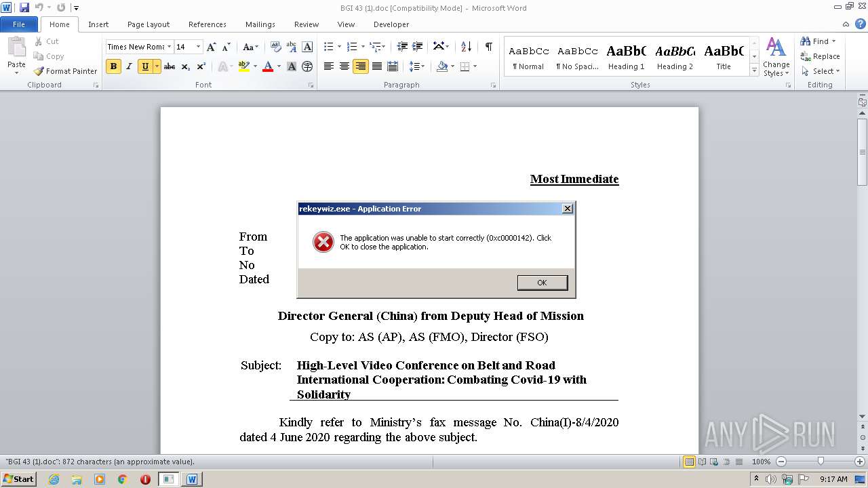Click the Enclose Characters icon
Screen dimensions: 868x488
point(307,66)
